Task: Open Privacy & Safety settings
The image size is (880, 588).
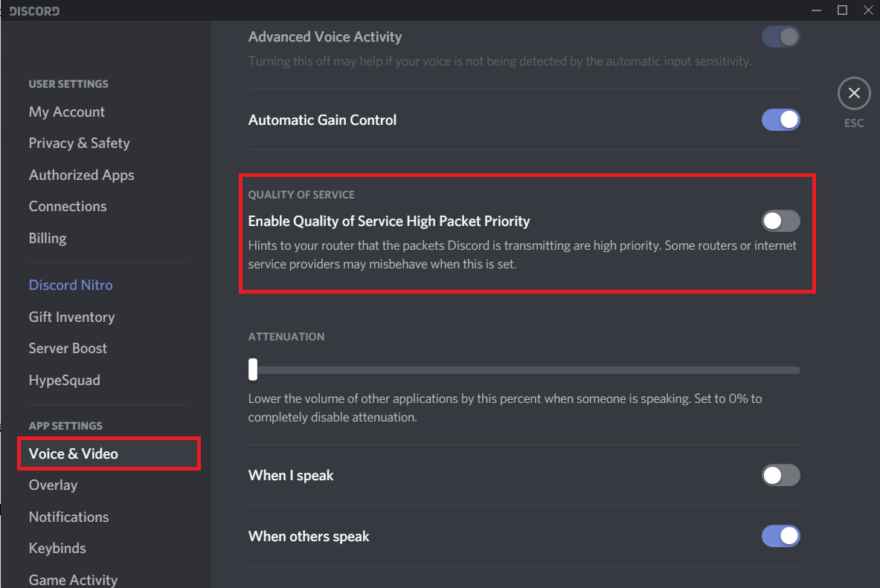Action: 79,143
